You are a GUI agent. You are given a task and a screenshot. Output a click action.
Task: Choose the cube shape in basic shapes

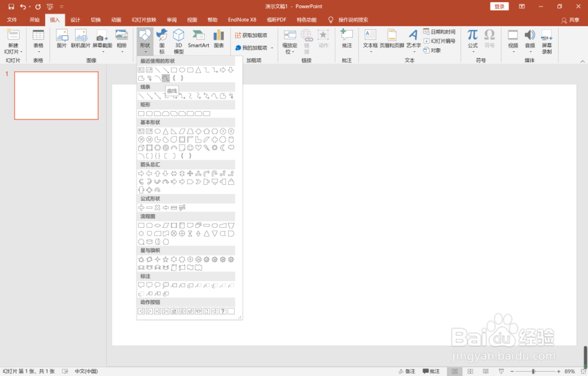141,148
